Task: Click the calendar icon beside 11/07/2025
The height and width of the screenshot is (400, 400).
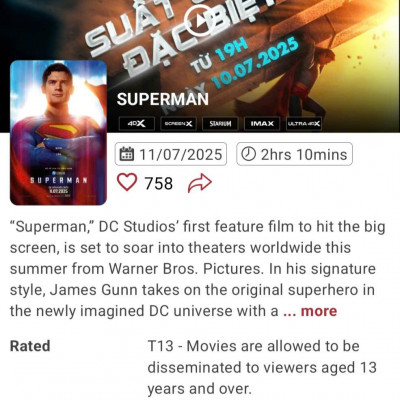Action: tap(127, 154)
